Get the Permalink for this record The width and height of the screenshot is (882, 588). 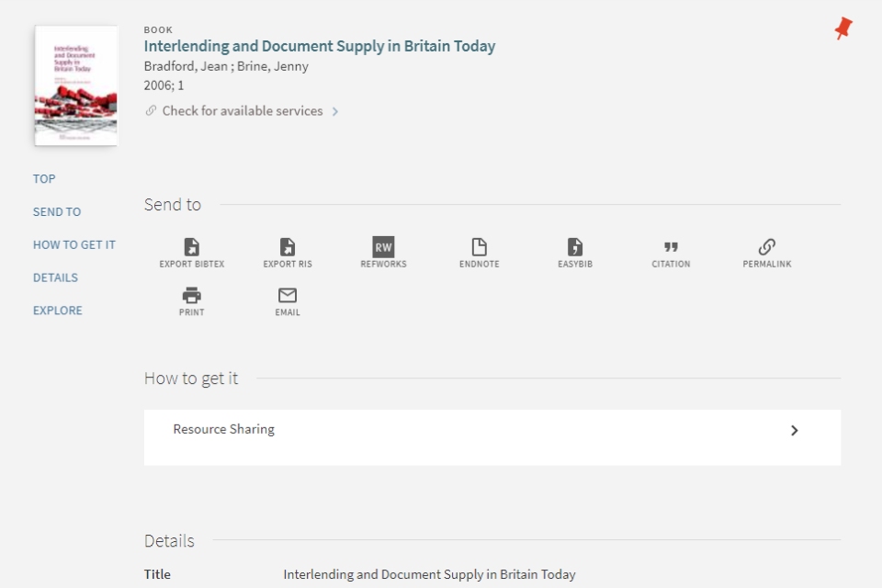pos(767,247)
